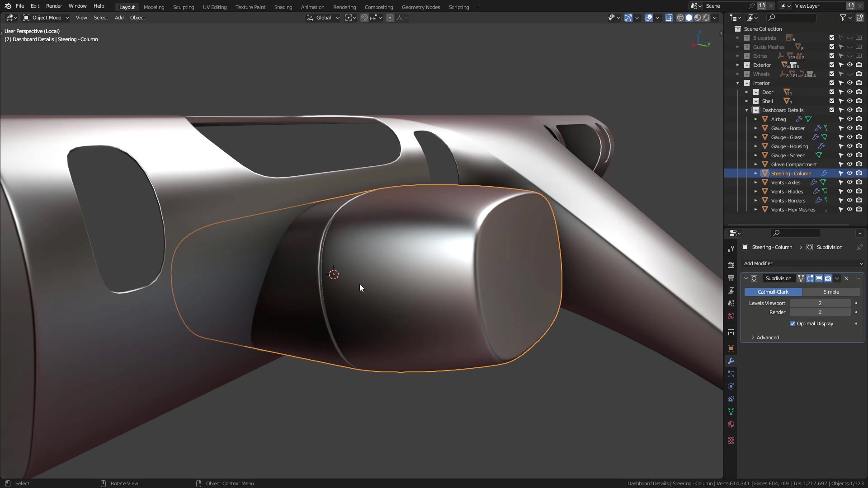Switch to wireframe viewport shading
This screenshot has height=488, width=868.
(680, 18)
